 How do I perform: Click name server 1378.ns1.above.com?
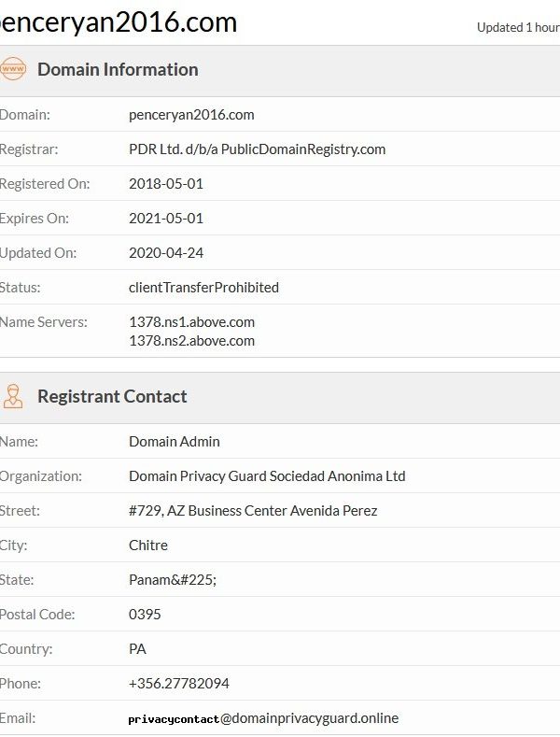click(191, 321)
